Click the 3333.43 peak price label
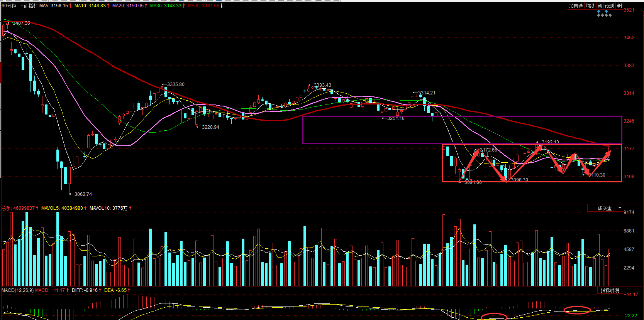The width and height of the screenshot is (644, 320). pos(322,85)
